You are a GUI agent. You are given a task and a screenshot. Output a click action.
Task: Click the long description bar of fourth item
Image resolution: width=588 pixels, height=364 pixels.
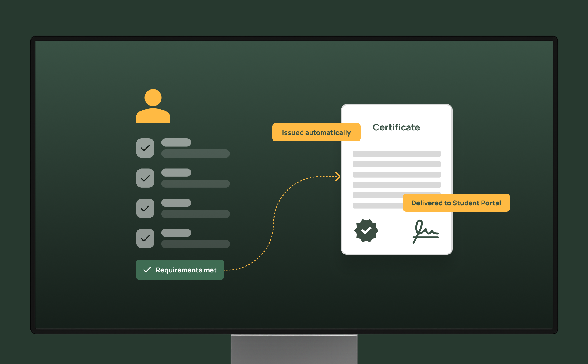click(x=196, y=244)
